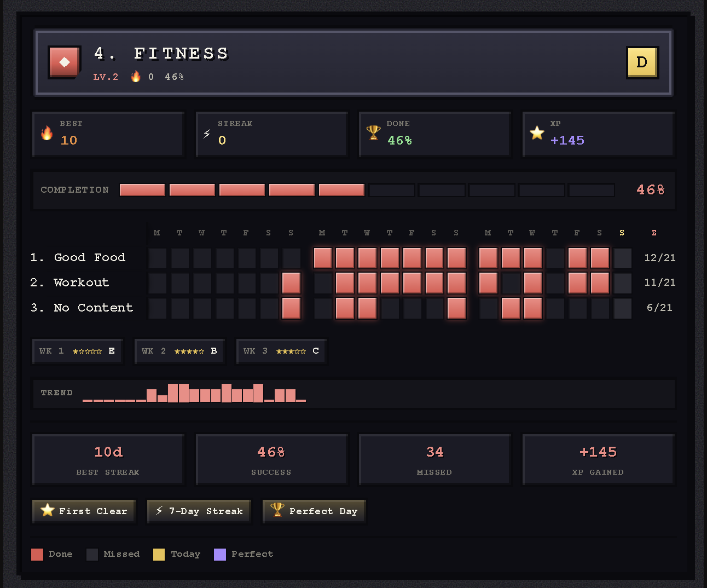Click the 4. FITNESS title

[x=161, y=53]
